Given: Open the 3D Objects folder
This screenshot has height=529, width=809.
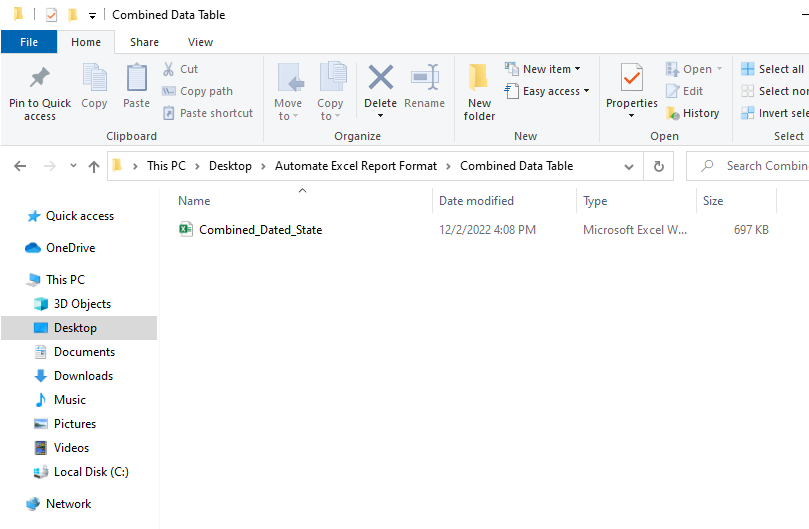Looking at the screenshot, I should (73, 304).
